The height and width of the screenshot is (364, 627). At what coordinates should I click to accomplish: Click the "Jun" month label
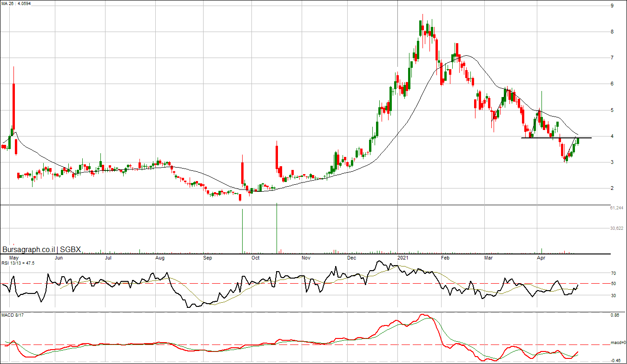click(x=59, y=257)
